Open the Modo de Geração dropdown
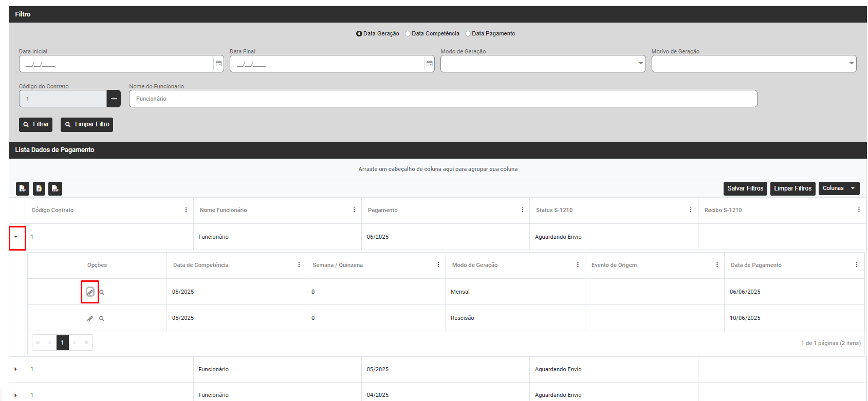This screenshot has height=401, width=868. 543,64
